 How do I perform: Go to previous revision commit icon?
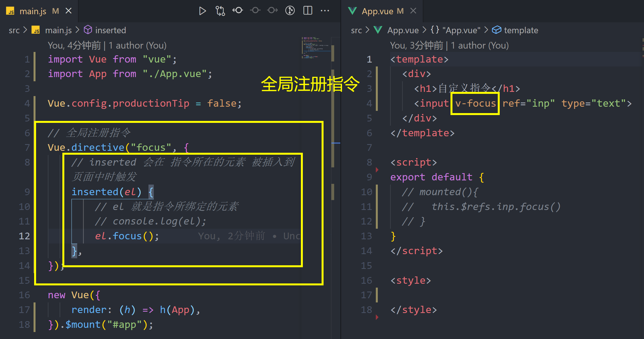[x=238, y=11]
